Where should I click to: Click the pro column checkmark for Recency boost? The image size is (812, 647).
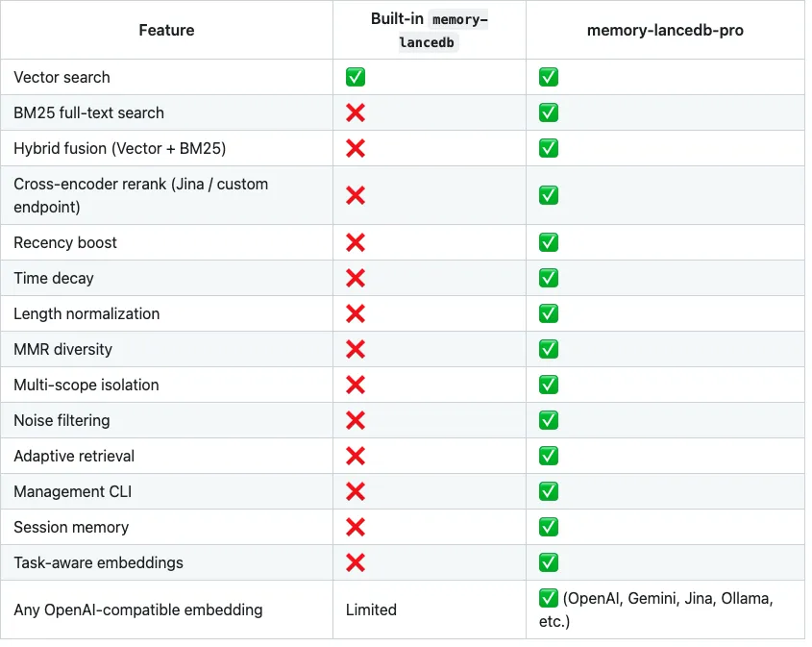(x=549, y=243)
